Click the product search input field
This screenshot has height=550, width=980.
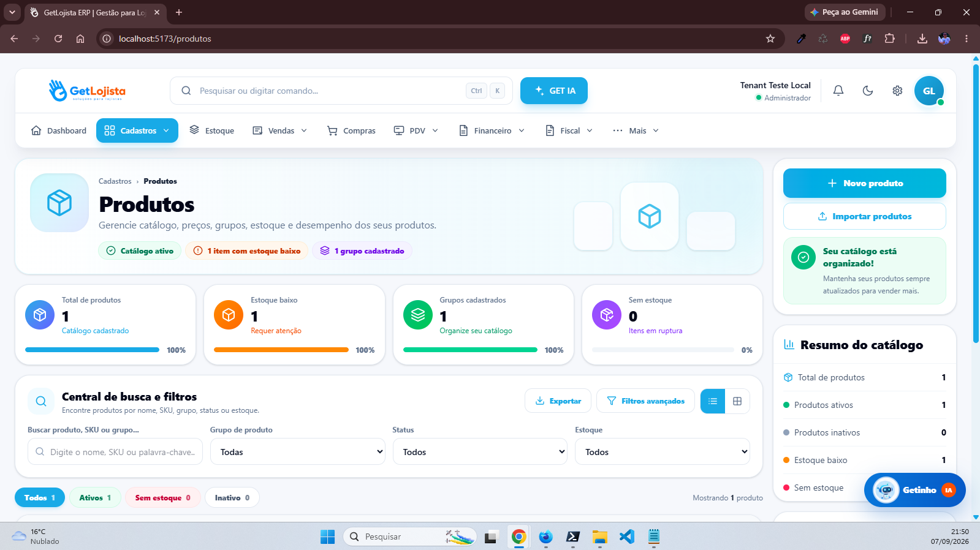click(115, 451)
